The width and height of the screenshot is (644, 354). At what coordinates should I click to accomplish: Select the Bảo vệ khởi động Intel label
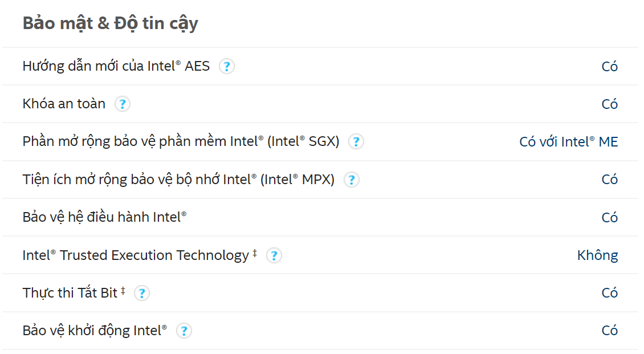(95, 331)
